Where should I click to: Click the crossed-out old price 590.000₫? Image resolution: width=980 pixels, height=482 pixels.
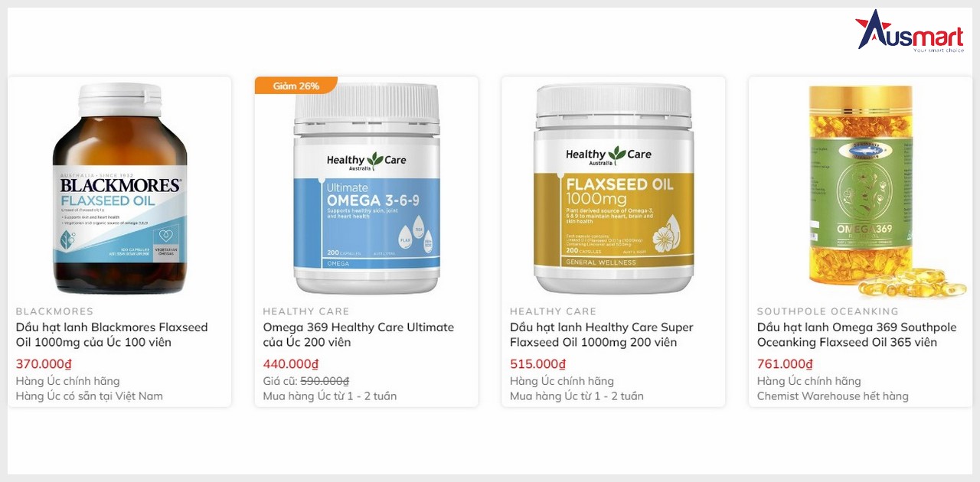[x=325, y=381]
